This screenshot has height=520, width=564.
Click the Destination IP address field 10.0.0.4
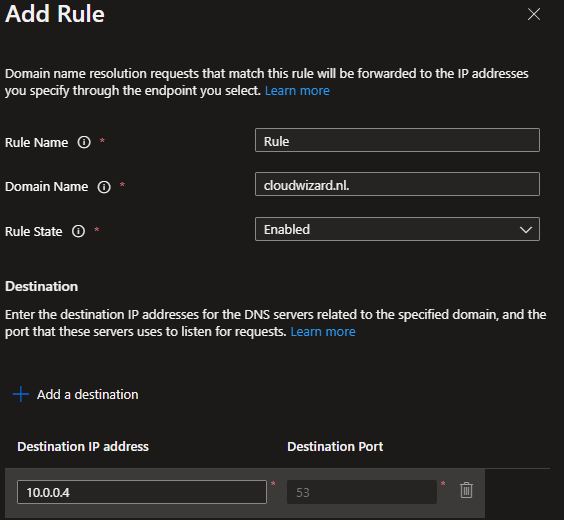pos(142,492)
